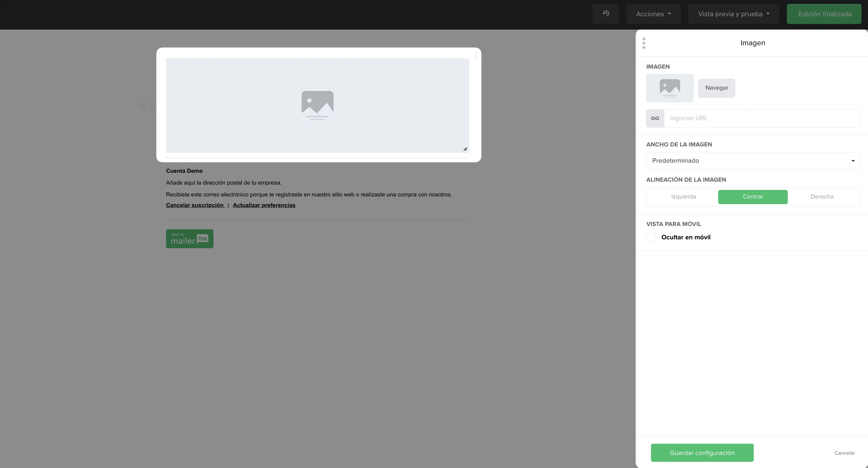Open the version history icon

(x=605, y=14)
